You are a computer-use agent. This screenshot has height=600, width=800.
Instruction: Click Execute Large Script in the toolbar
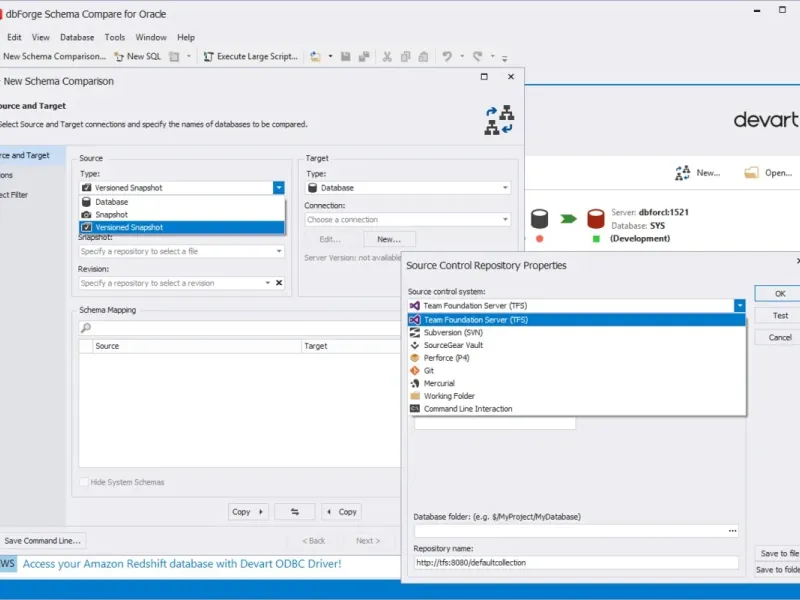251,57
